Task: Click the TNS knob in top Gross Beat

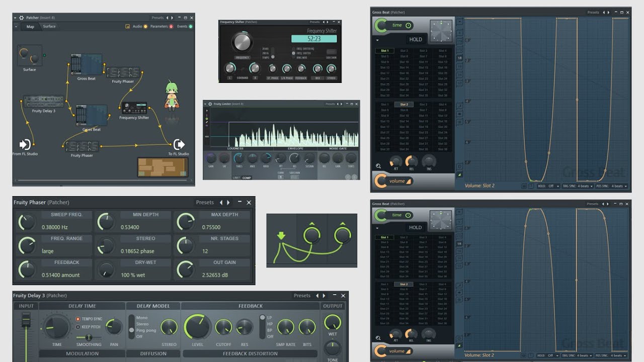Action: tap(429, 161)
